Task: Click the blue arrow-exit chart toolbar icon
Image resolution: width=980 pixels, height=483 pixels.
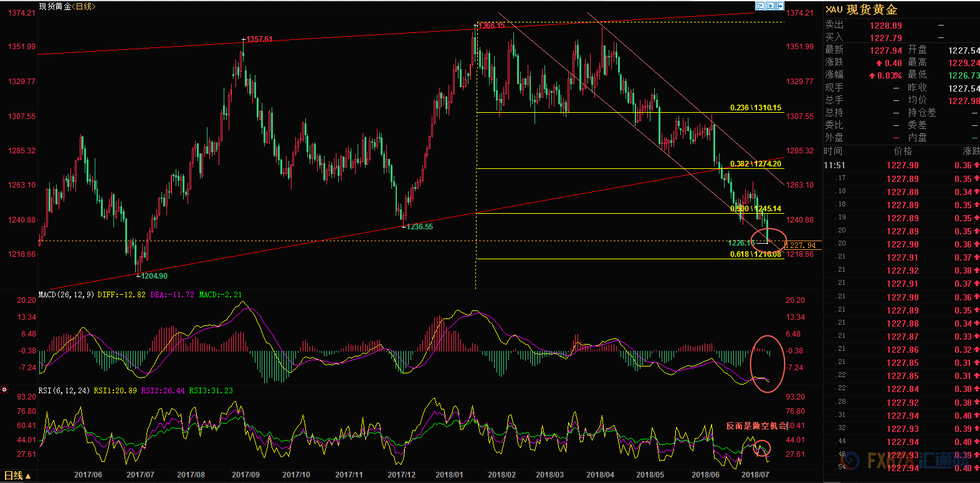Action: click(x=779, y=6)
